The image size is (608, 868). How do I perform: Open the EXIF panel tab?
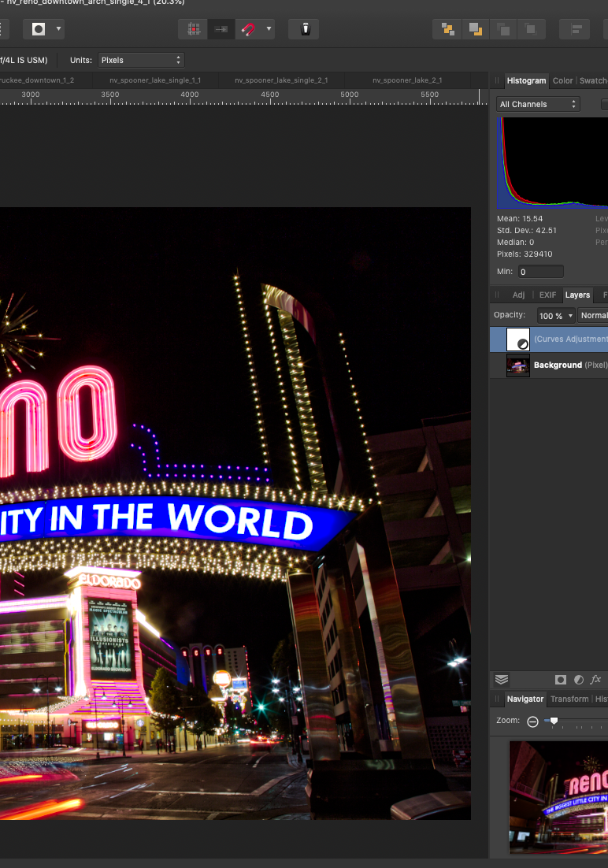tap(547, 295)
